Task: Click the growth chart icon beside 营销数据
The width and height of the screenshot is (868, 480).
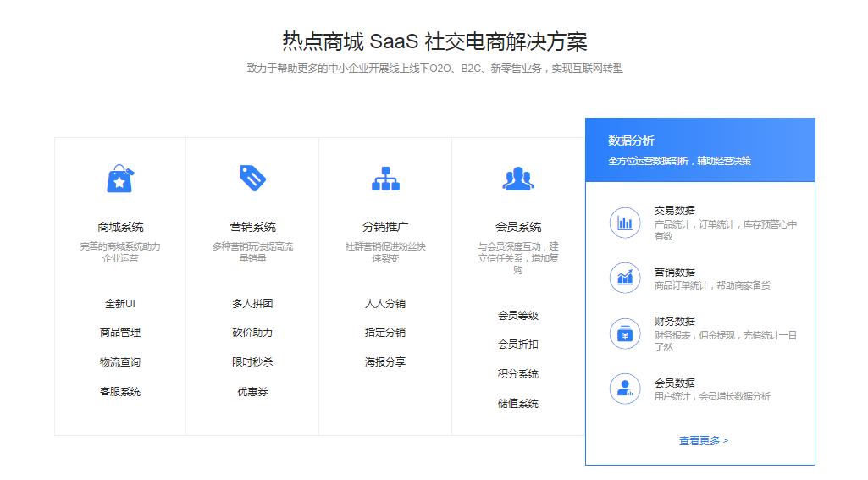Action: pos(625,278)
